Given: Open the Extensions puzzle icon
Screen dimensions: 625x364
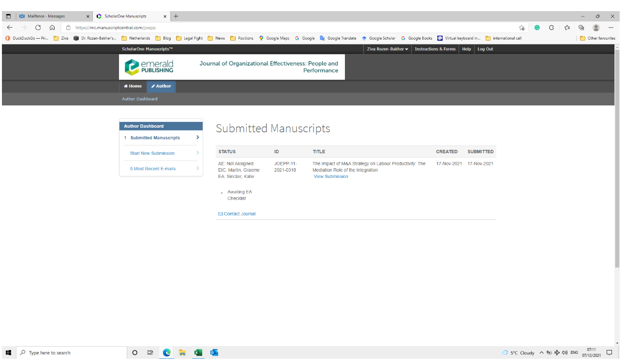Looking at the screenshot, I should tap(551, 28).
